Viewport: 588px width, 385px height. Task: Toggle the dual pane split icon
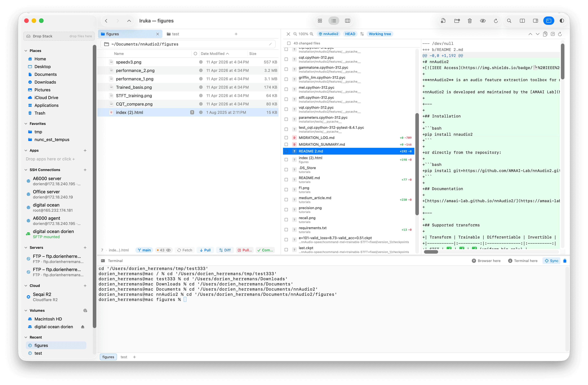pyautogui.click(x=522, y=21)
